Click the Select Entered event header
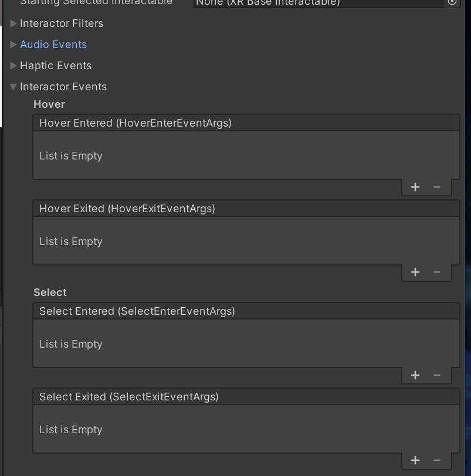Image resolution: width=471 pixels, height=476 pixels. pyautogui.click(x=246, y=311)
